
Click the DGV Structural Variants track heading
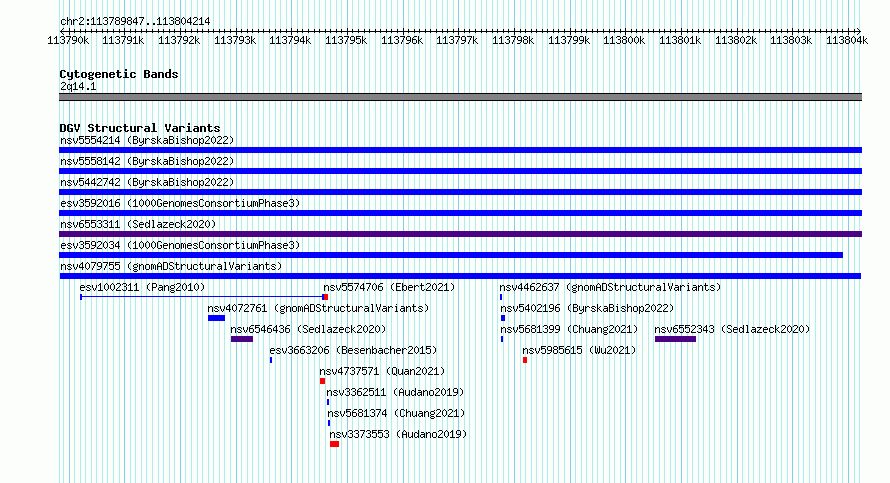click(x=140, y=128)
